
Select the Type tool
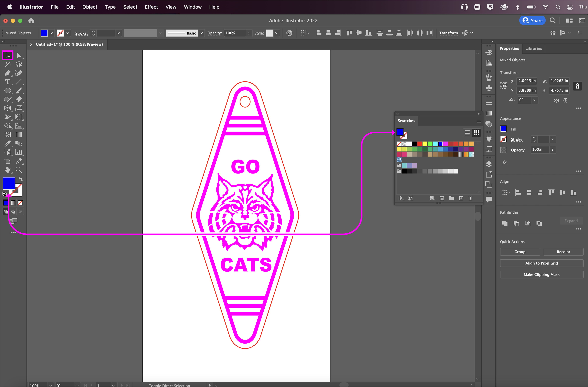pyautogui.click(x=7, y=82)
